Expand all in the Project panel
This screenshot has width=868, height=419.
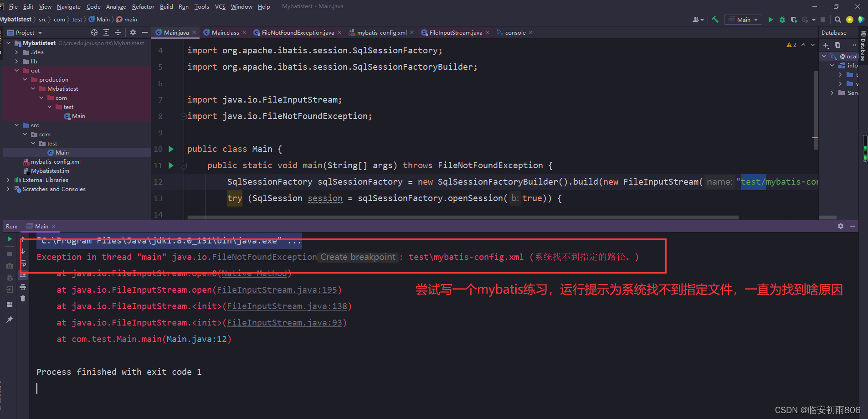[106, 32]
